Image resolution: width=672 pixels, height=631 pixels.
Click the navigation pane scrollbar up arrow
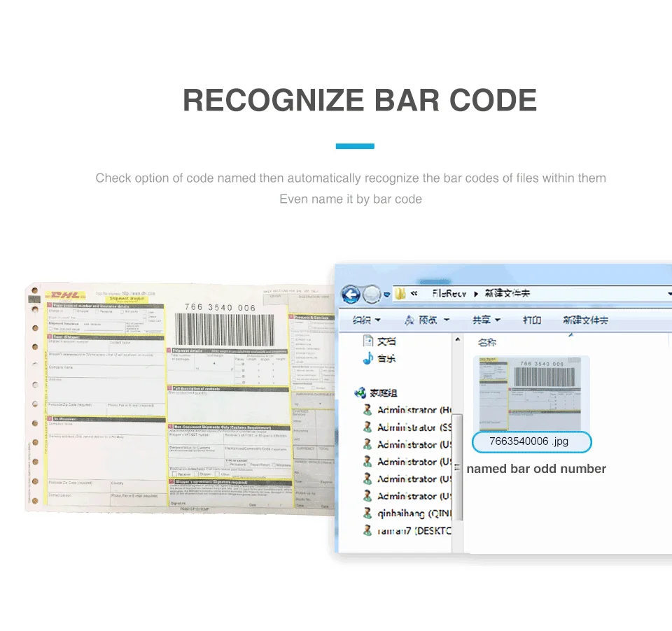457,339
